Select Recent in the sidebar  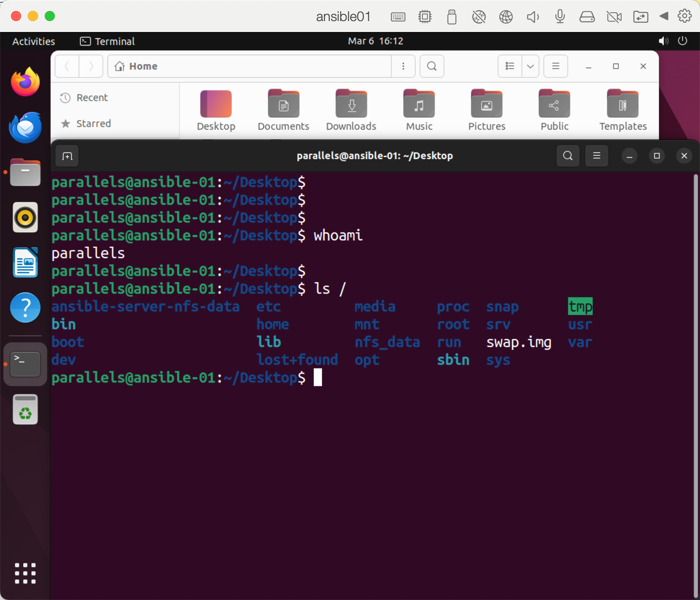[92, 98]
